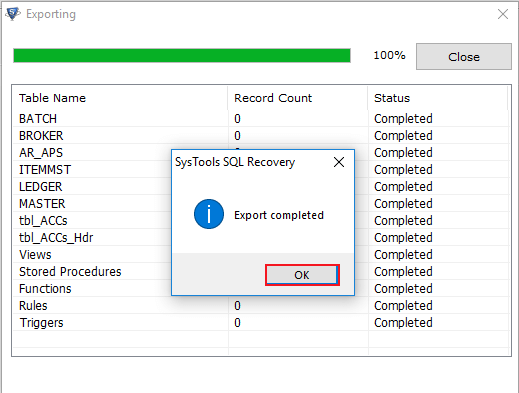
Task: Click the Completed status for BATCH
Action: pyautogui.click(x=403, y=119)
